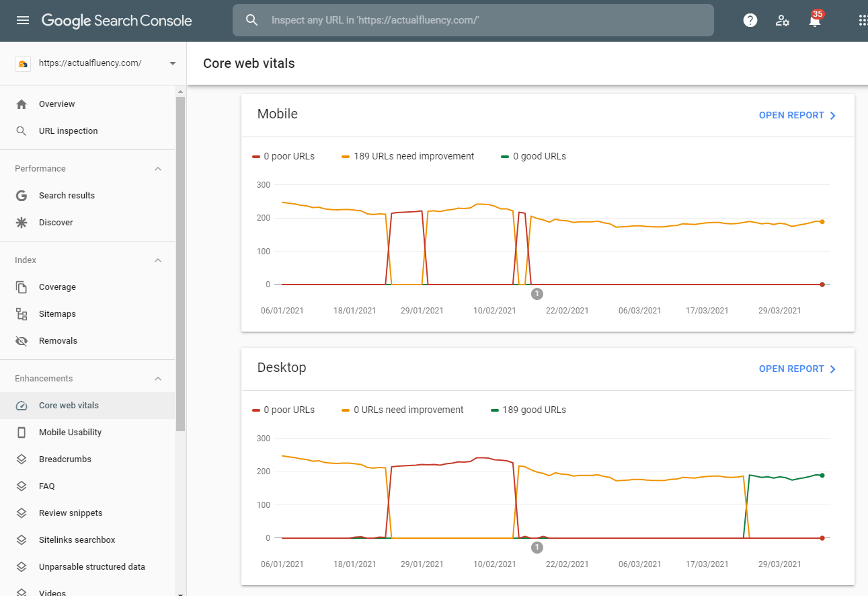Click the Google G Search results icon
This screenshot has width=868, height=596.
(22, 196)
